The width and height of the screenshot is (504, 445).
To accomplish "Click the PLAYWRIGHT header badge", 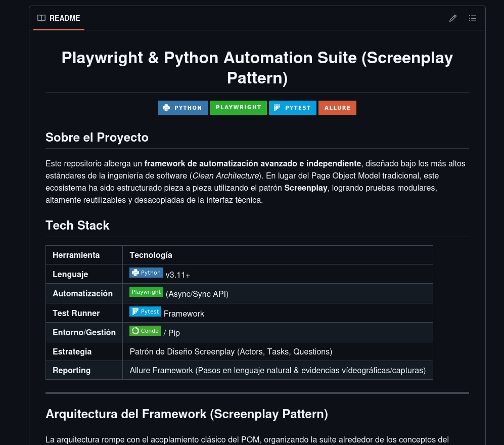I will pos(238,108).
